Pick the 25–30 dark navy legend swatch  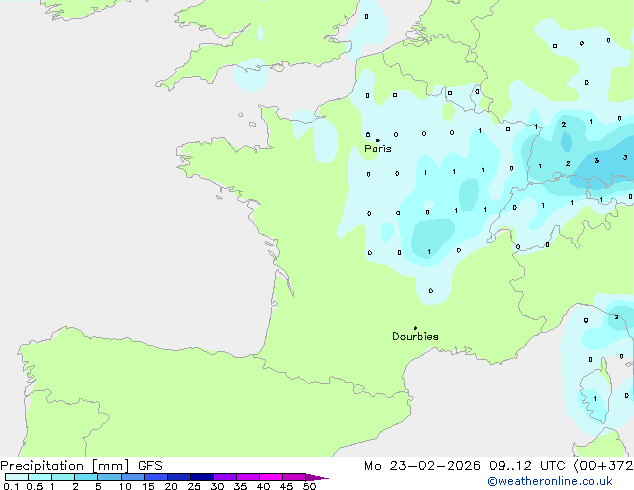202,477
